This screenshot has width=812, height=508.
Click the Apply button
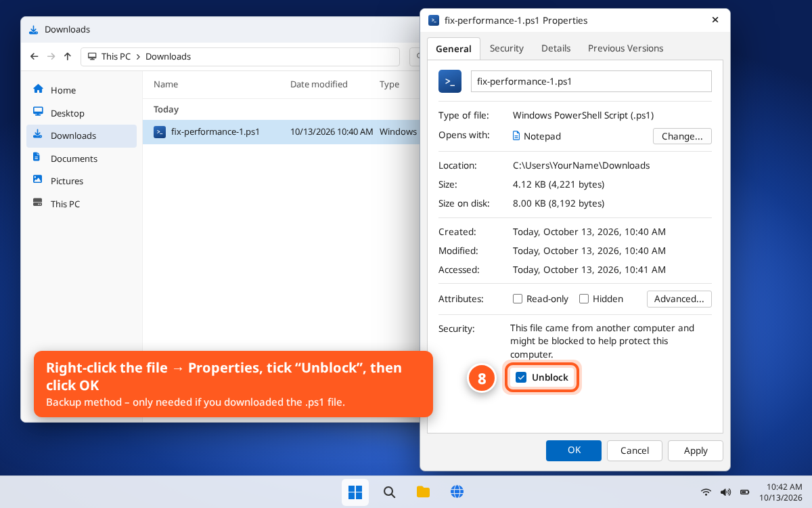pyautogui.click(x=696, y=450)
